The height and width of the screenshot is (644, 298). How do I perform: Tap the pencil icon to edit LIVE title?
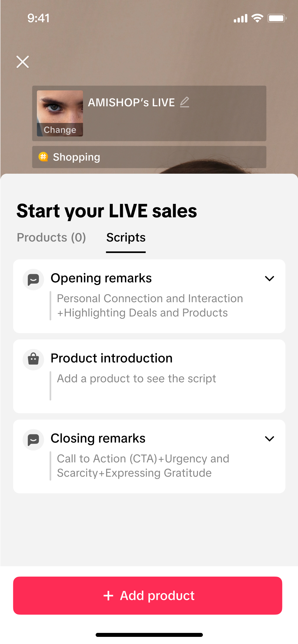pyautogui.click(x=184, y=102)
